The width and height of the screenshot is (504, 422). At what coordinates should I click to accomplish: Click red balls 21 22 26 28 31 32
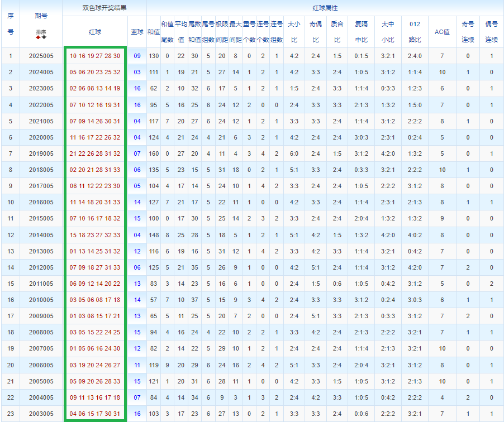[95, 154]
